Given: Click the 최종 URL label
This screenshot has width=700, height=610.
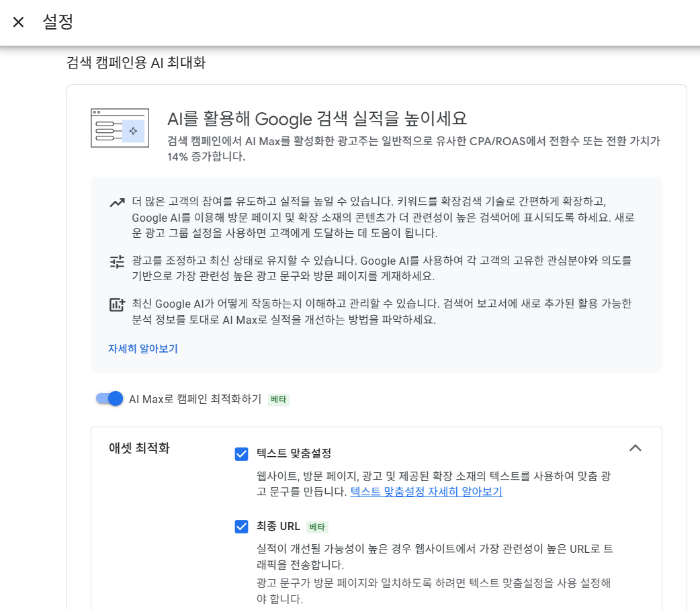Looking at the screenshot, I should tap(278, 526).
